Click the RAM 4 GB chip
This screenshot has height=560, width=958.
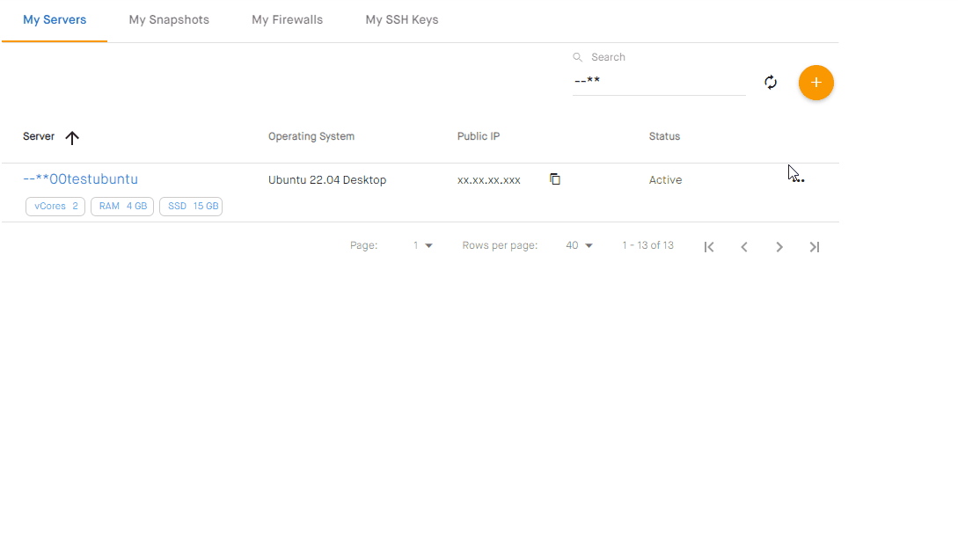[x=122, y=207]
